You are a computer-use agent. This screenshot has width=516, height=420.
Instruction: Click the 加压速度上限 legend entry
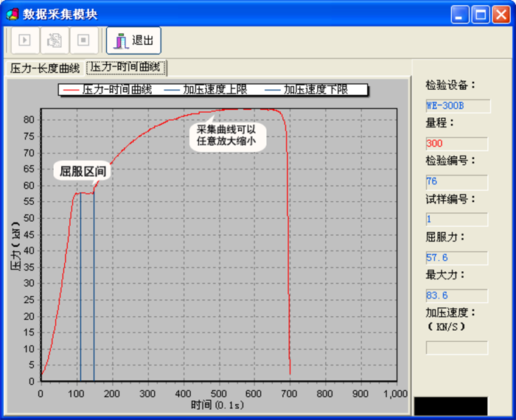pyautogui.click(x=206, y=89)
